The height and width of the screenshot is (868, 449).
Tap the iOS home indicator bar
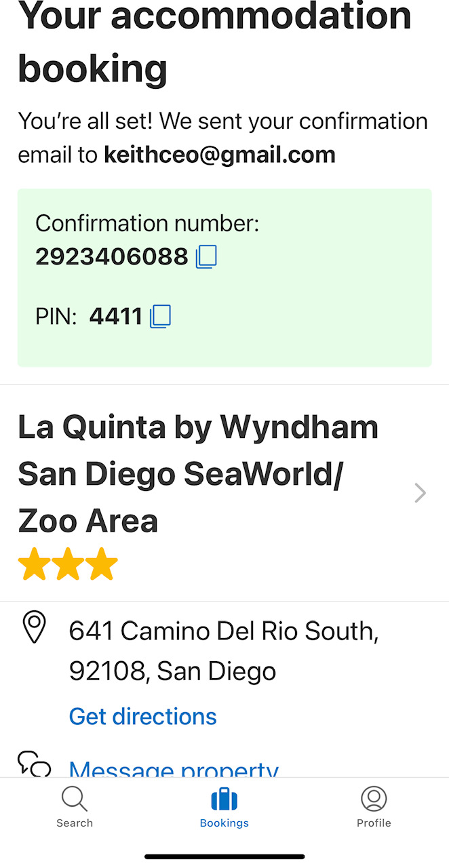pos(224,857)
